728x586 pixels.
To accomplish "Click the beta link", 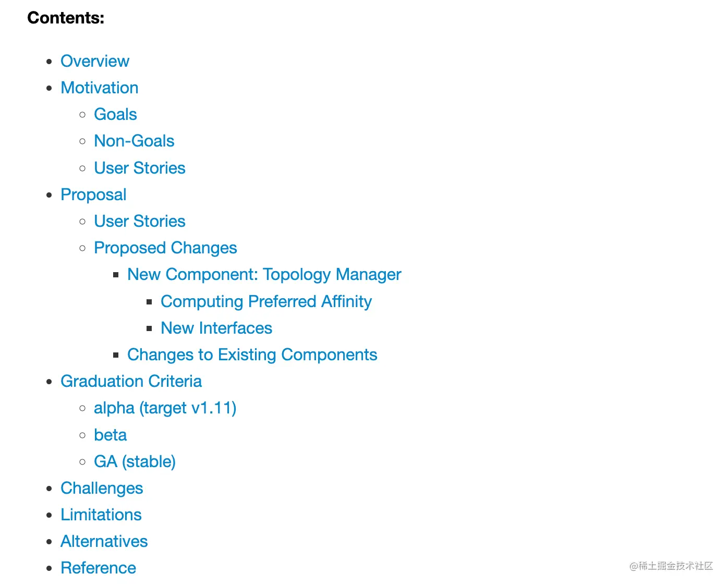I will coord(110,435).
